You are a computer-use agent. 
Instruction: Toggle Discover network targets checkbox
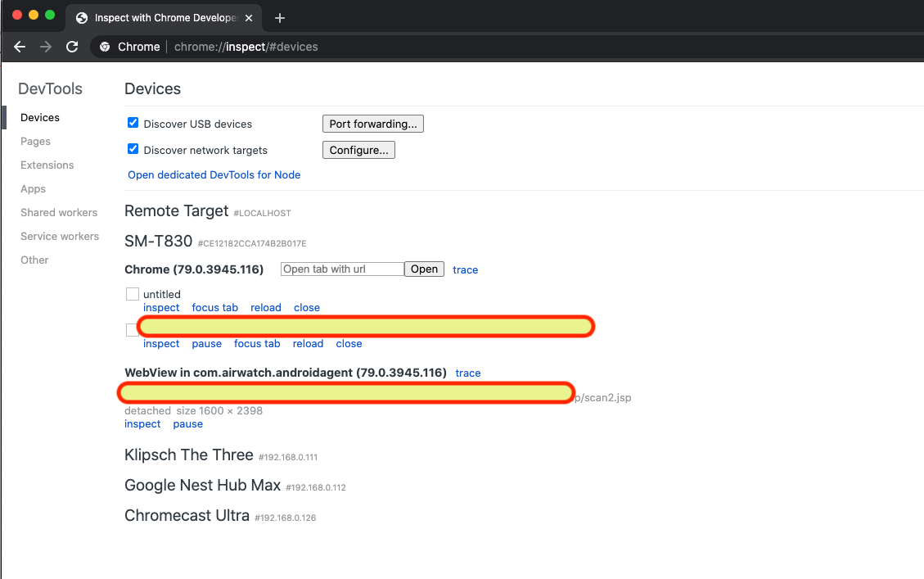(x=133, y=148)
